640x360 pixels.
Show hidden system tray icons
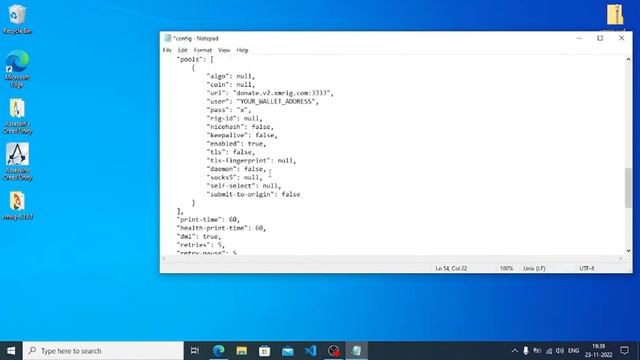[514, 351]
